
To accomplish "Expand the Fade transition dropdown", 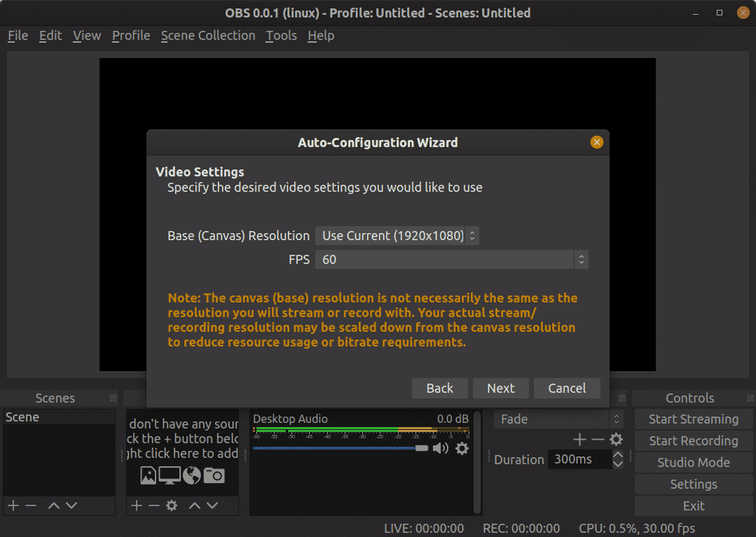I will point(558,419).
